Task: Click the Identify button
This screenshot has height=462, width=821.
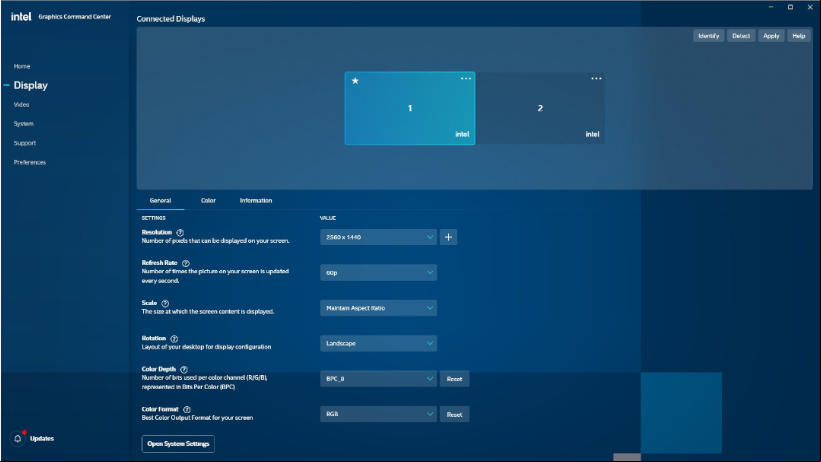Action: [708, 36]
